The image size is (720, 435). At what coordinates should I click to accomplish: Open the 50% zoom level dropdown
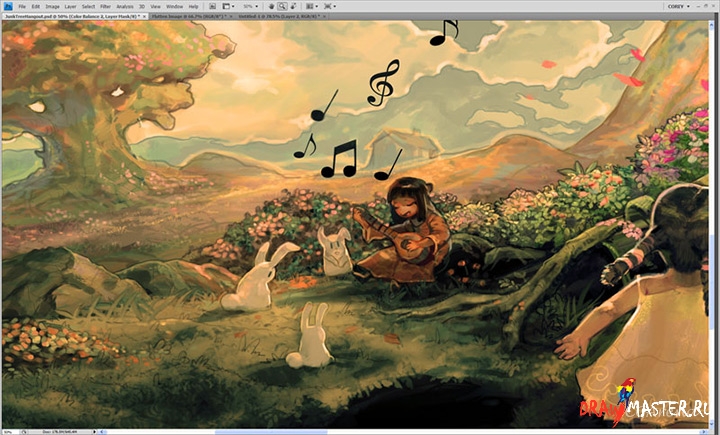pos(250,6)
